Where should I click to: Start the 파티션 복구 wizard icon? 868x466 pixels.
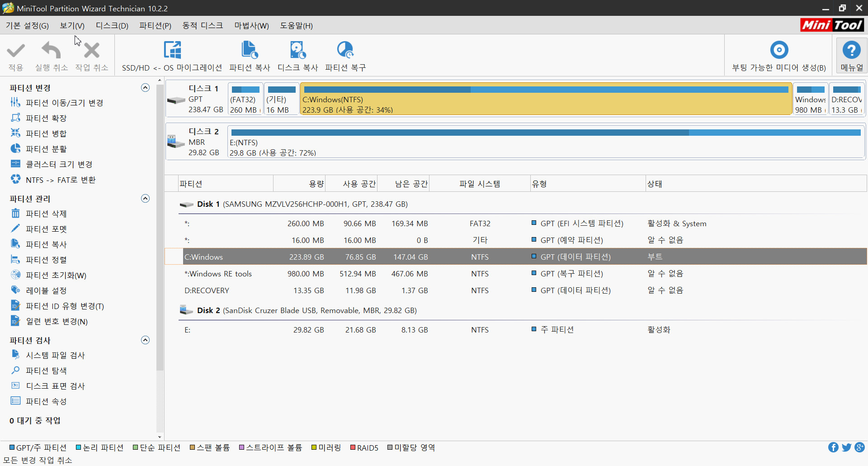click(345, 50)
